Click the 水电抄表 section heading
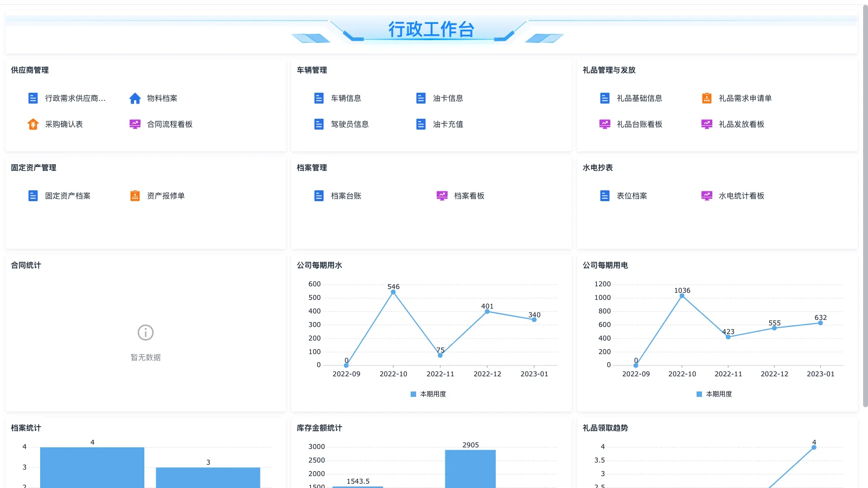 pos(598,168)
